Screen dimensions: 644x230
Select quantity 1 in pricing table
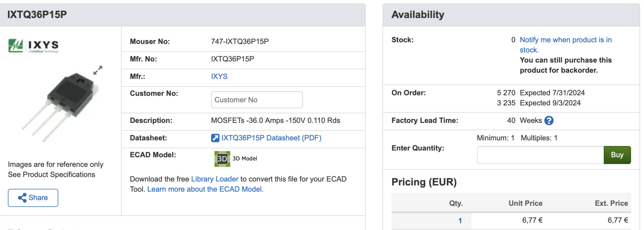tap(460, 221)
